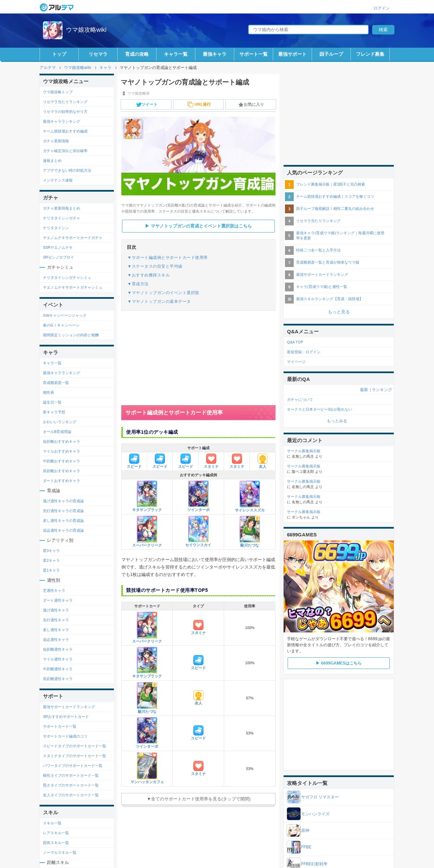
Task: Open the キャラ一覧 navigation tab
Action: [176, 54]
